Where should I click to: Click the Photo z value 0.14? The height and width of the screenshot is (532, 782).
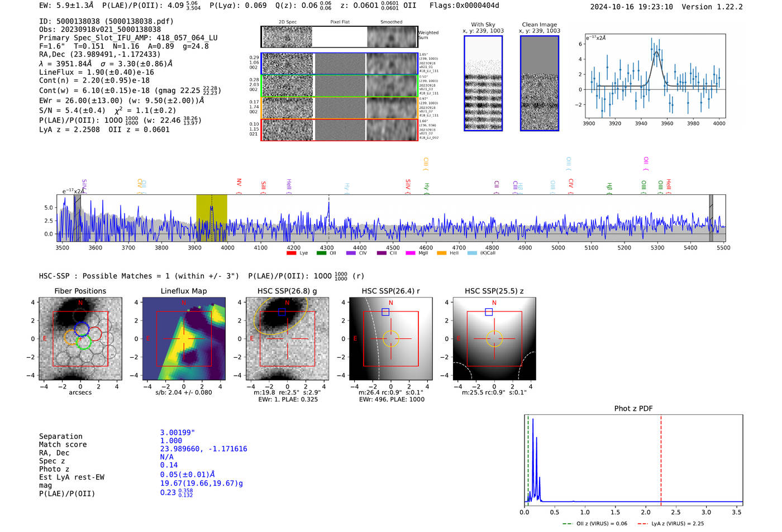(169, 465)
